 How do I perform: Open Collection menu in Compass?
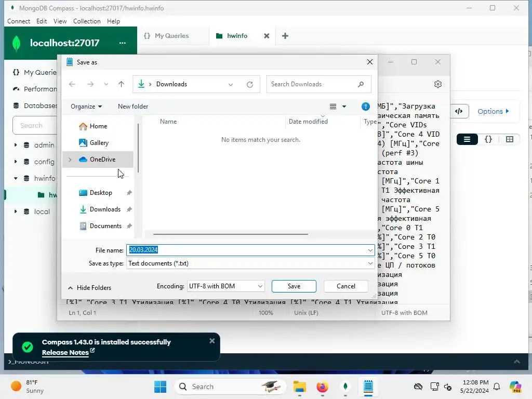click(x=87, y=21)
